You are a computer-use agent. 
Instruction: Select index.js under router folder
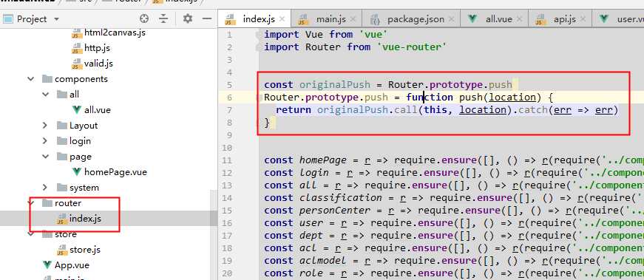[x=85, y=219]
